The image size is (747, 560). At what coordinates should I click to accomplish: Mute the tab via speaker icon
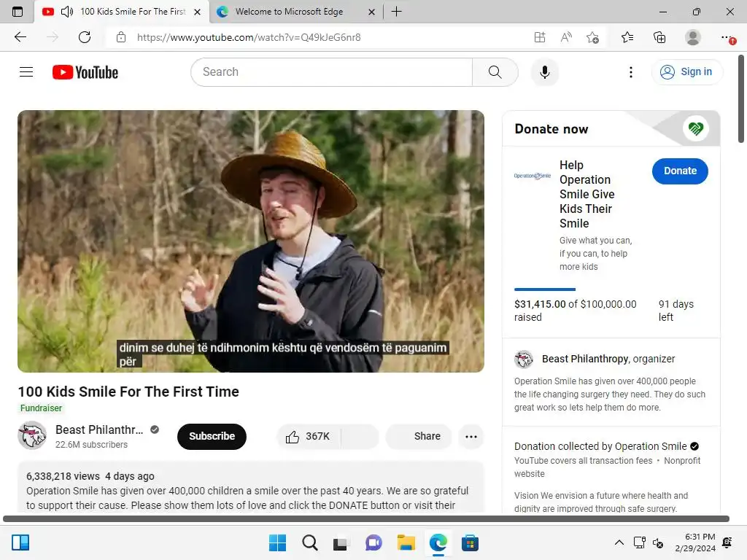pyautogui.click(x=67, y=12)
